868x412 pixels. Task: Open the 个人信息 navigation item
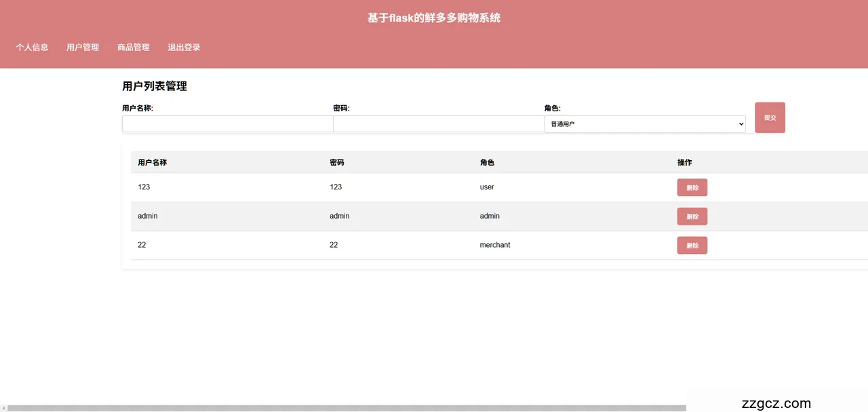pyautogui.click(x=33, y=48)
